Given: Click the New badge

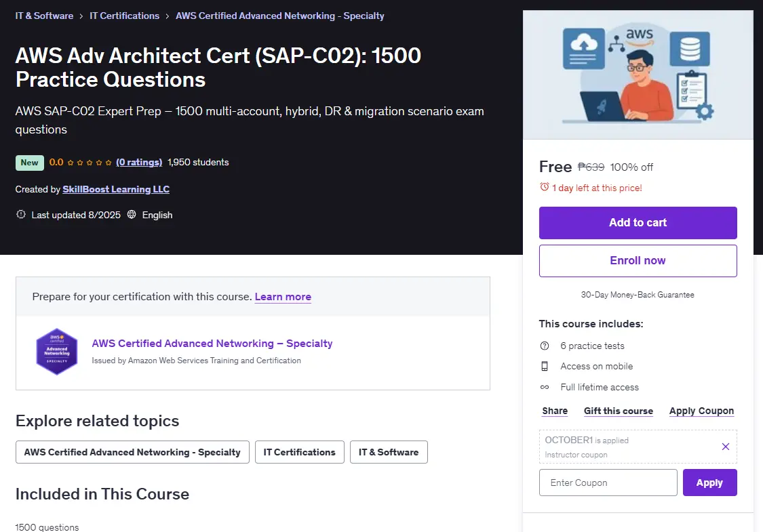Looking at the screenshot, I should tap(29, 163).
